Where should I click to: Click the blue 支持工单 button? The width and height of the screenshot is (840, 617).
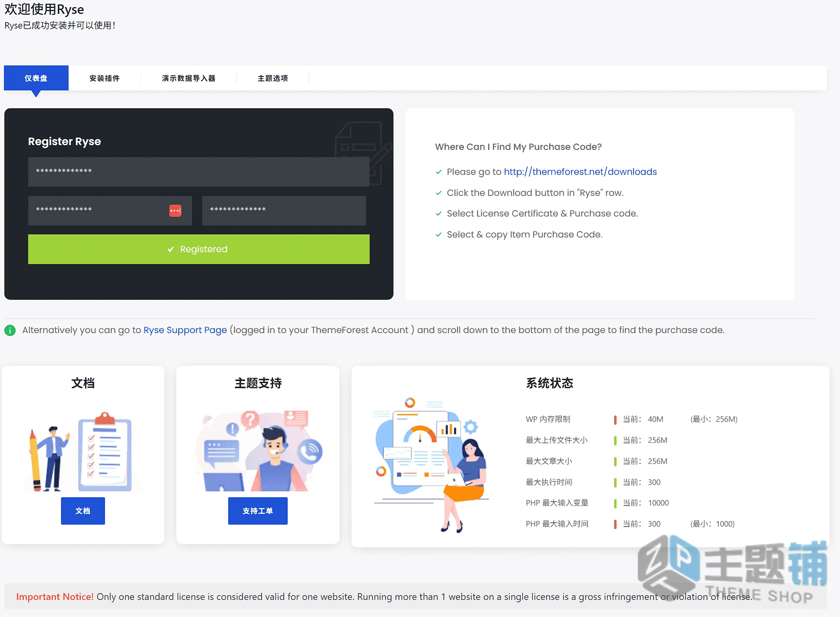(x=258, y=511)
